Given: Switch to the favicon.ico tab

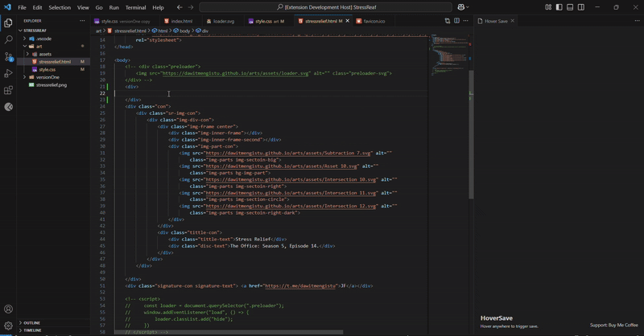Looking at the screenshot, I should pyautogui.click(x=374, y=21).
